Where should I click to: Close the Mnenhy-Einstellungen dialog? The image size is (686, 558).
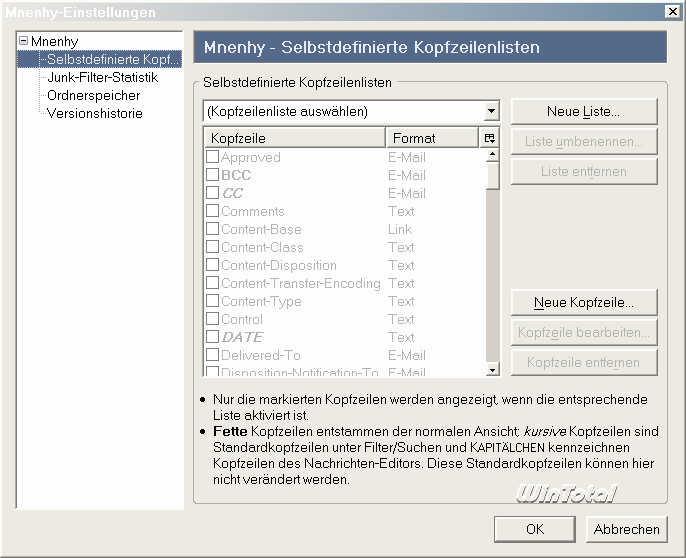point(672,11)
